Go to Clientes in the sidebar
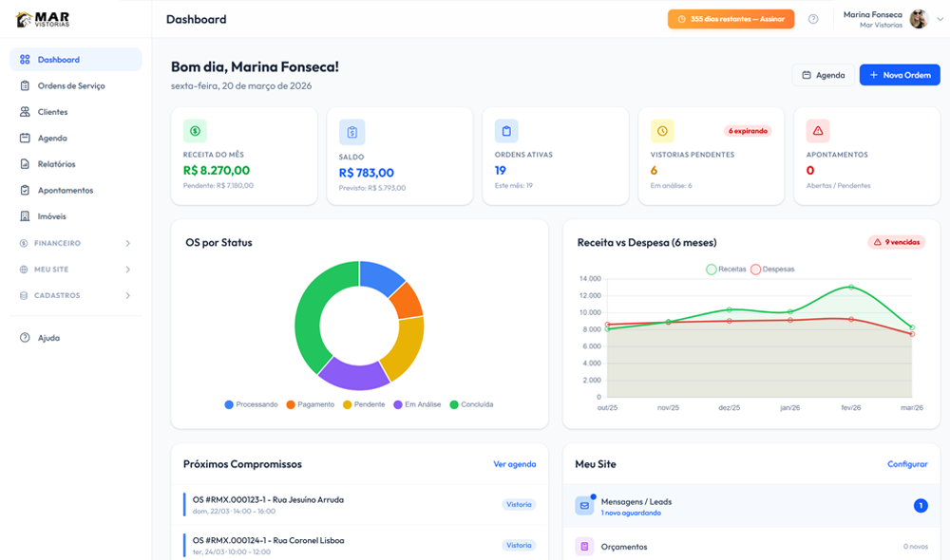The height and width of the screenshot is (560, 950). (52, 112)
